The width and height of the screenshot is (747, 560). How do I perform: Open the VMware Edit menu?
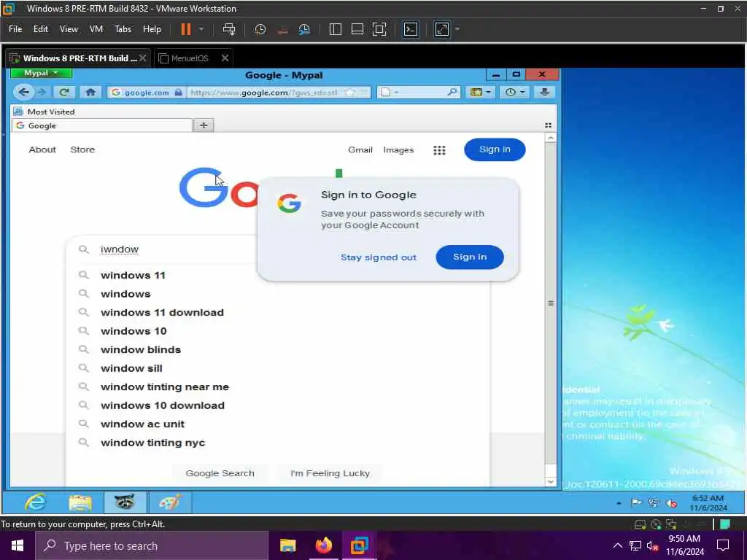[x=41, y=29]
